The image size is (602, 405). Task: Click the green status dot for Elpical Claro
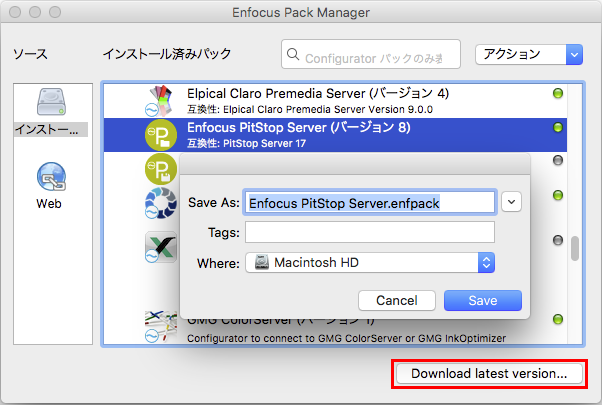[558, 93]
